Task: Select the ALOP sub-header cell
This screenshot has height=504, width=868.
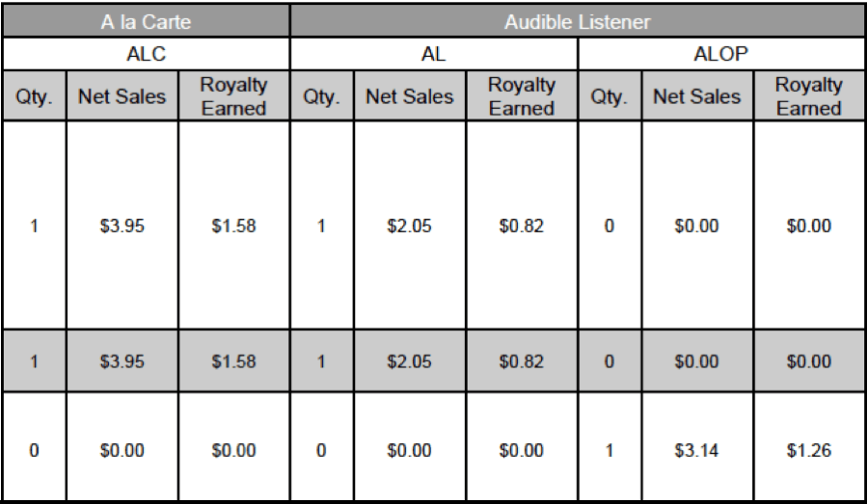Action: (x=720, y=54)
